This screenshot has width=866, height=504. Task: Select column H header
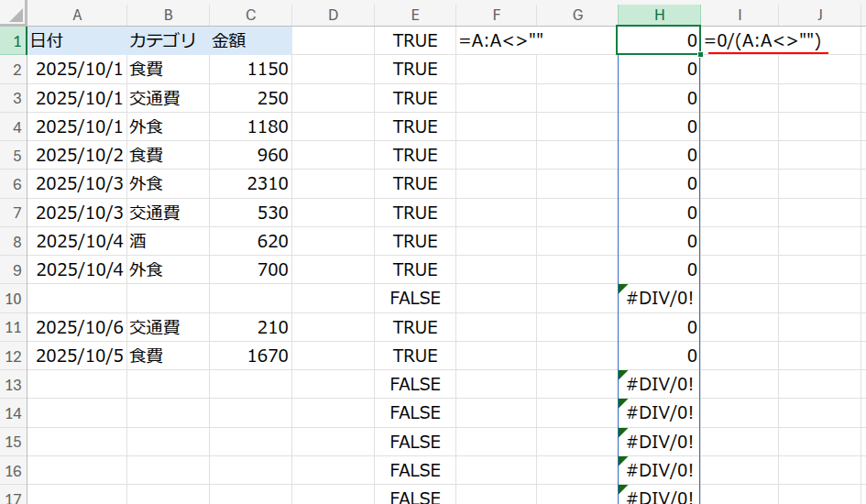(659, 14)
